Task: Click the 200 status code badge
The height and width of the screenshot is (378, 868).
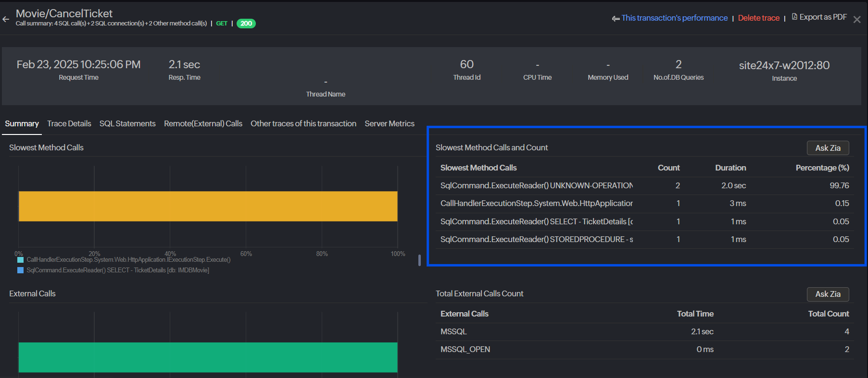Action: [x=246, y=24]
